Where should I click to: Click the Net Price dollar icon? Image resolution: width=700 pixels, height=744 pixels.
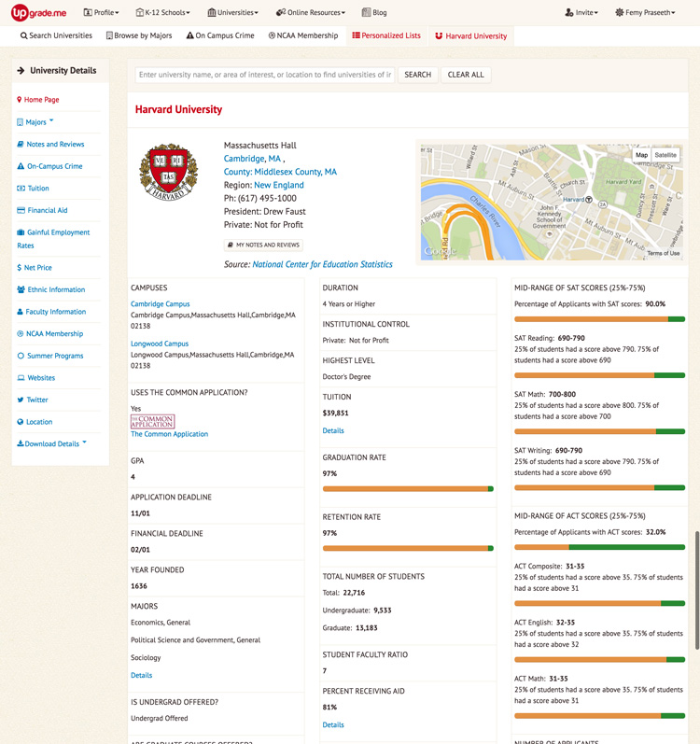(20, 268)
